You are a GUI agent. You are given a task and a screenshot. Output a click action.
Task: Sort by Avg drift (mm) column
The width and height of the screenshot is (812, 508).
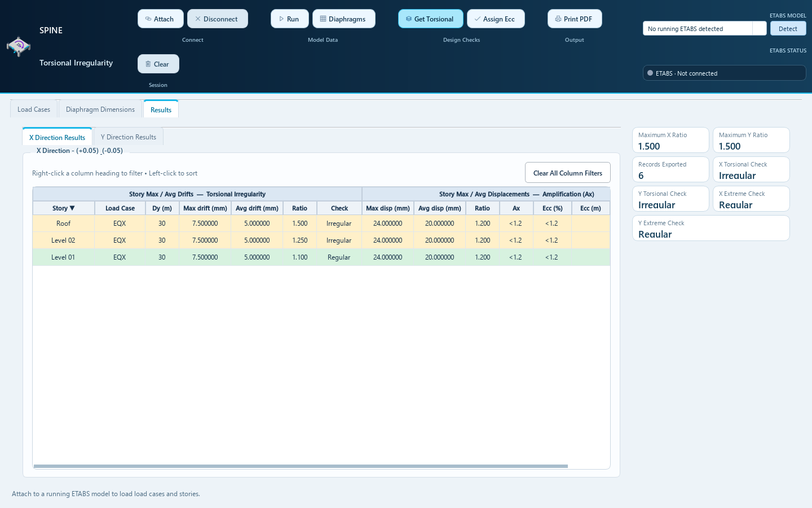[257, 208]
